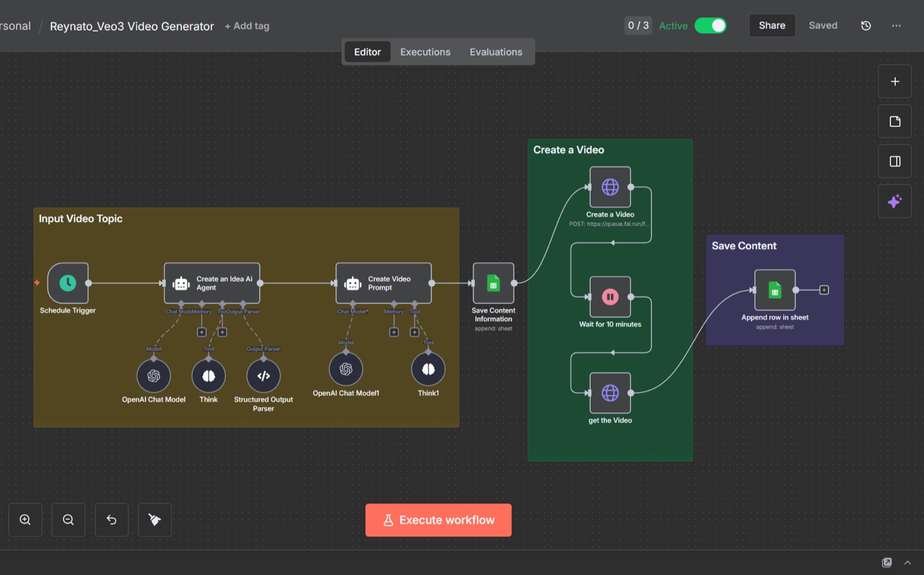The width and height of the screenshot is (924, 575).
Task: Zoom out of the canvas
Action: click(x=68, y=520)
